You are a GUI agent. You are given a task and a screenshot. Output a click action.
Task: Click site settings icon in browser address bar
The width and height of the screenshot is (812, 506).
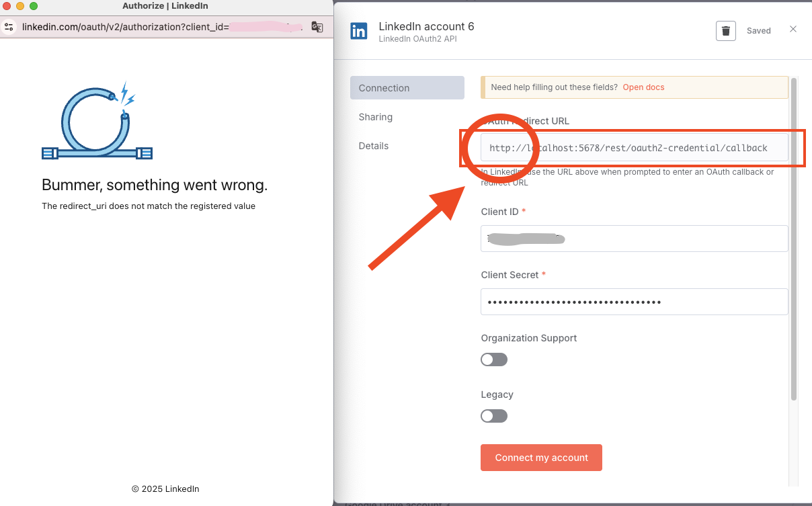click(x=9, y=27)
